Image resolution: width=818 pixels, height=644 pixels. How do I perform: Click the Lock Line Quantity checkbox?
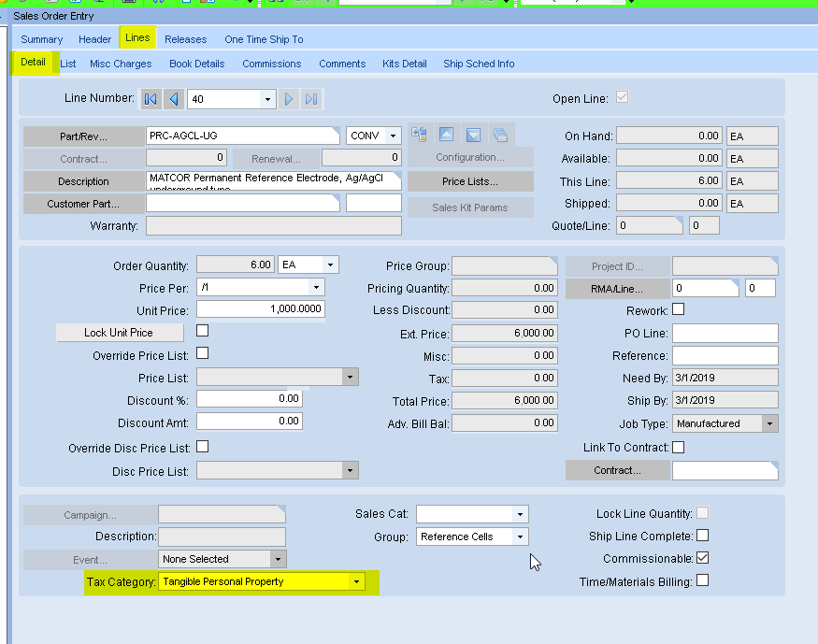[703, 513]
